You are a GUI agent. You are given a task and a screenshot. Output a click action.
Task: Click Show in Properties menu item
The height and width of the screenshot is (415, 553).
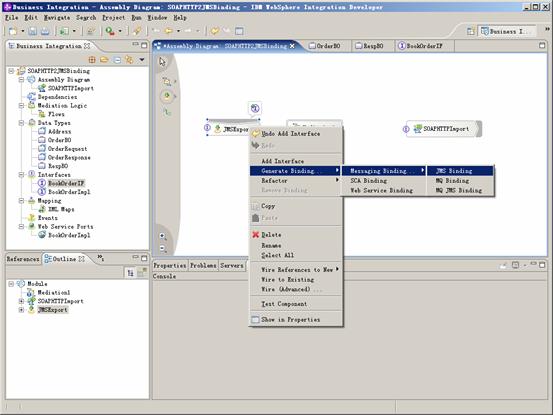pos(296,319)
